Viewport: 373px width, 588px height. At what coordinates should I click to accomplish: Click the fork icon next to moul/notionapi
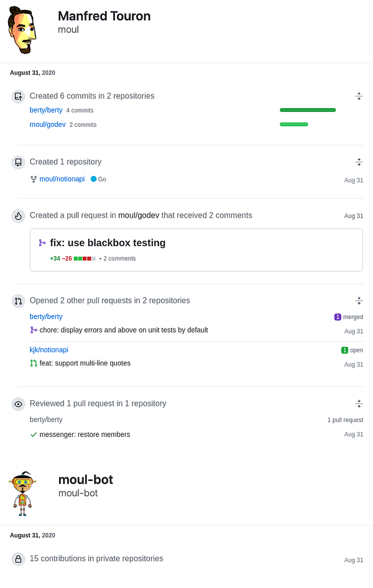(34, 179)
